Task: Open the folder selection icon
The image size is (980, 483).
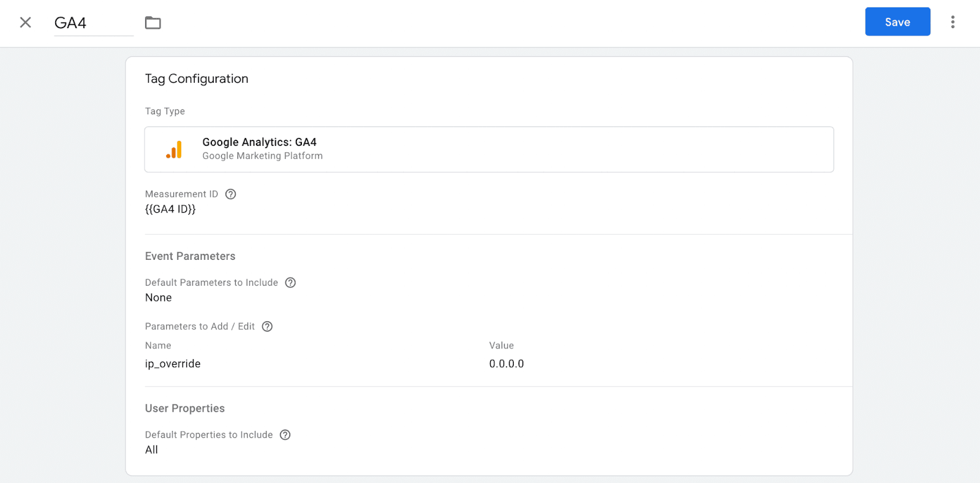Action: [153, 23]
